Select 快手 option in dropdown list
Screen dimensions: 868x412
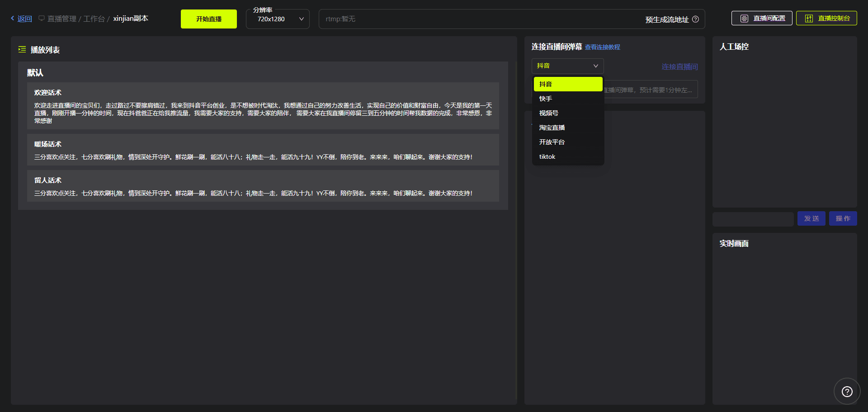tap(568, 99)
